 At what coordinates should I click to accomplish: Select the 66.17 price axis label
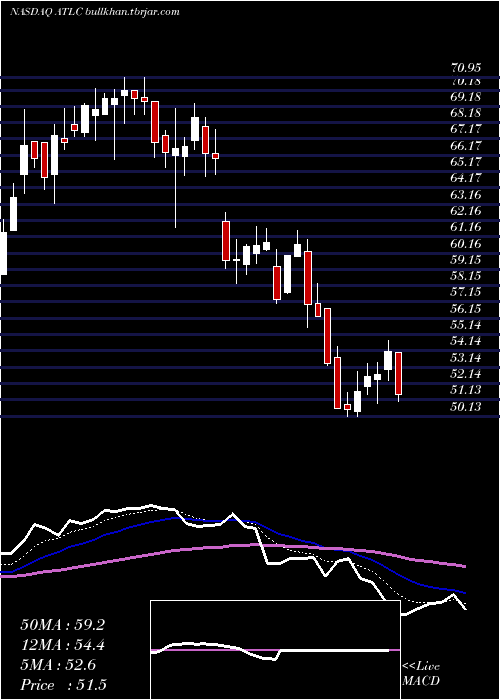click(x=466, y=146)
